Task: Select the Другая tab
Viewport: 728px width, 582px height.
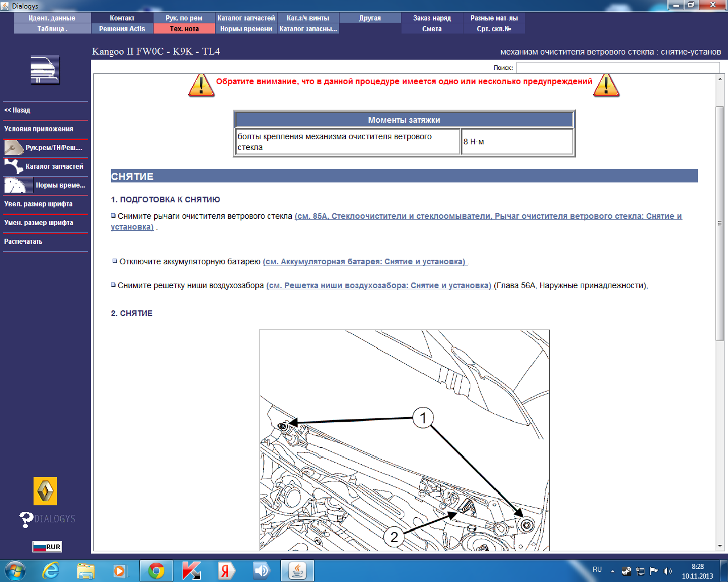Action: point(370,18)
